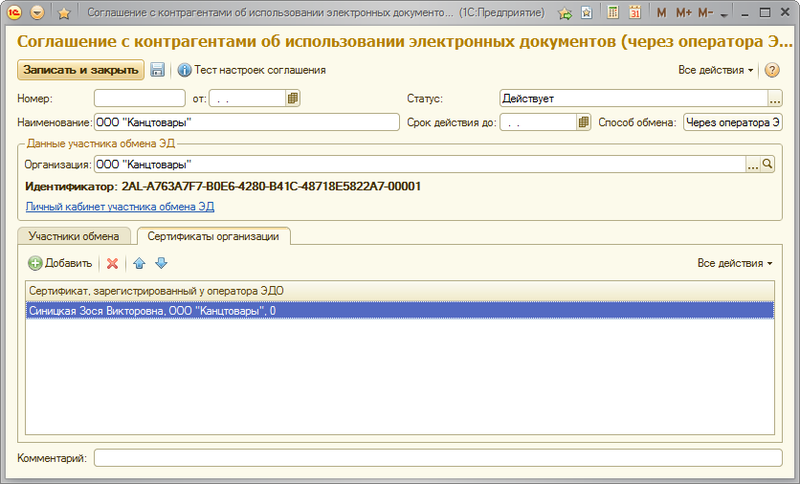Move row down with the down arrow
The image size is (800, 484).
click(161, 263)
